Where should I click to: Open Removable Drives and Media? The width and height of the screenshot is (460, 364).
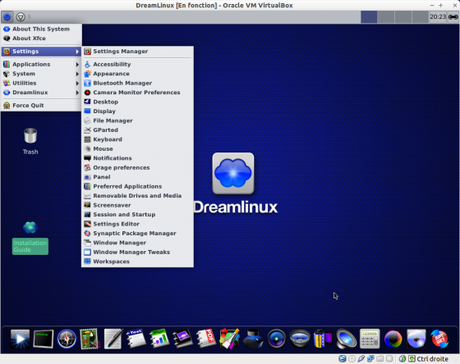tap(137, 196)
